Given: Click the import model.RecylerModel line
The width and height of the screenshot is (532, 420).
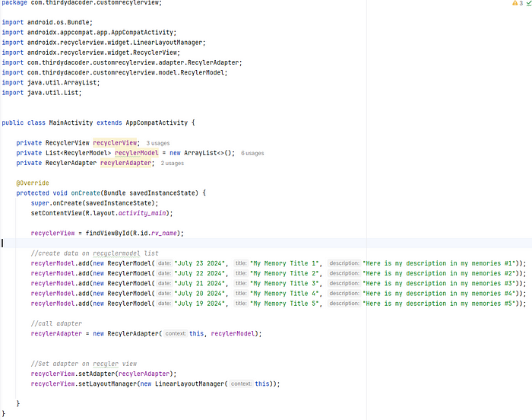Looking at the screenshot, I should pyautogui.click(x=114, y=72).
